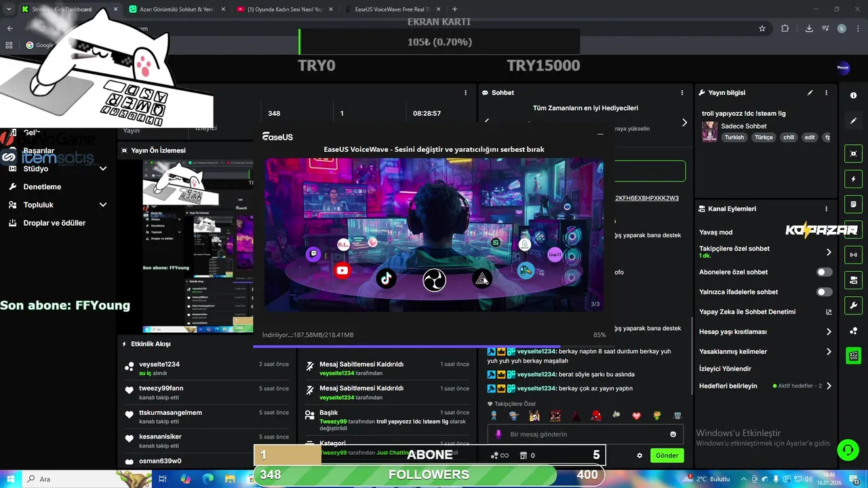Click the Twitch icon in EaseUS banner

313,254
